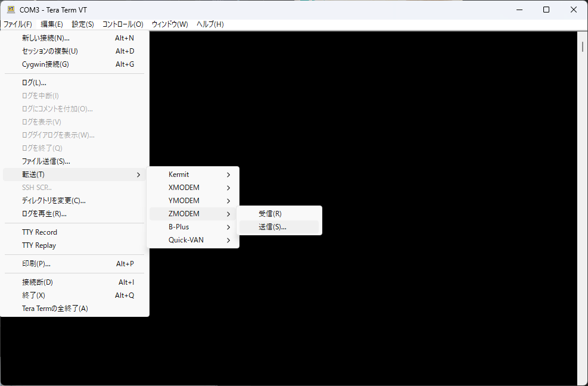Viewport: 588px width, 386px height.
Task: Expand the ZMODEM transfer submenu
Action: pos(193,214)
